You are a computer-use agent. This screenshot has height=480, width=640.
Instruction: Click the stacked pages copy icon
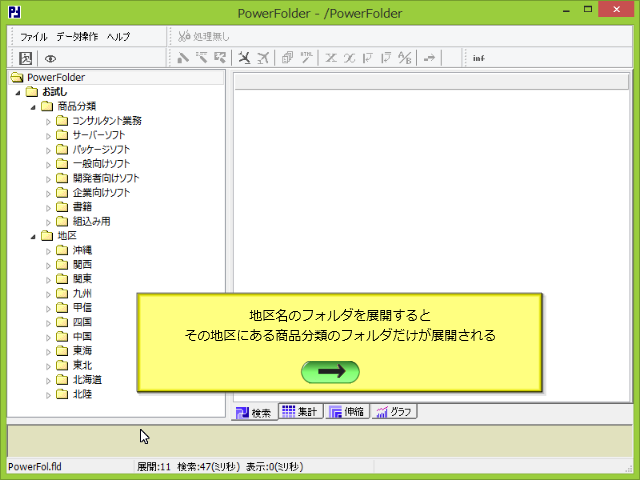[x=287, y=58]
